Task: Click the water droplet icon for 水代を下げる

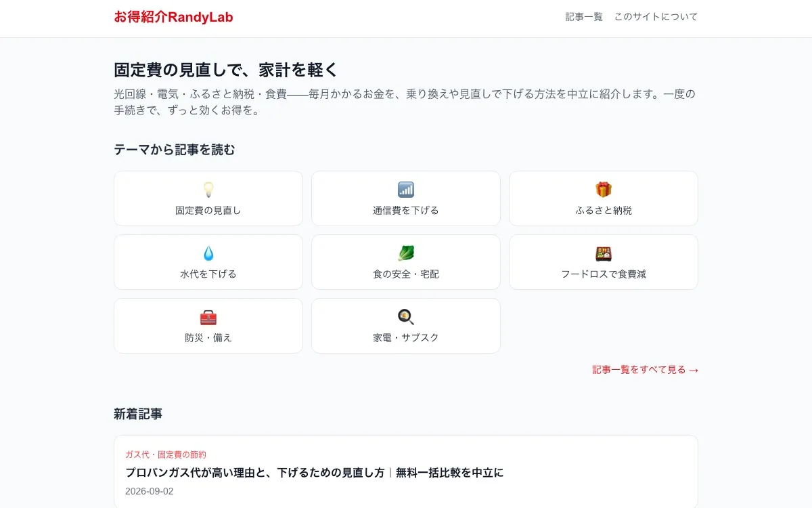Action: (x=208, y=253)
